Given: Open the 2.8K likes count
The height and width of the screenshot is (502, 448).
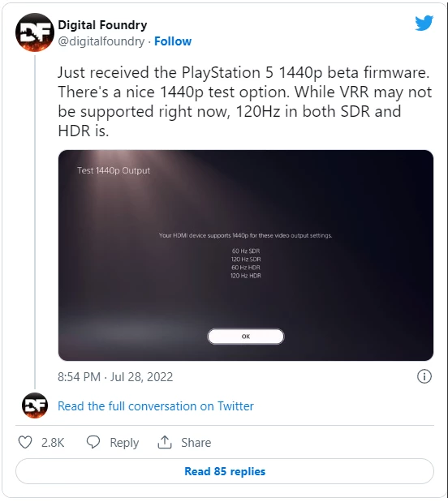Looking at the screenshot, I should point(53,443).
